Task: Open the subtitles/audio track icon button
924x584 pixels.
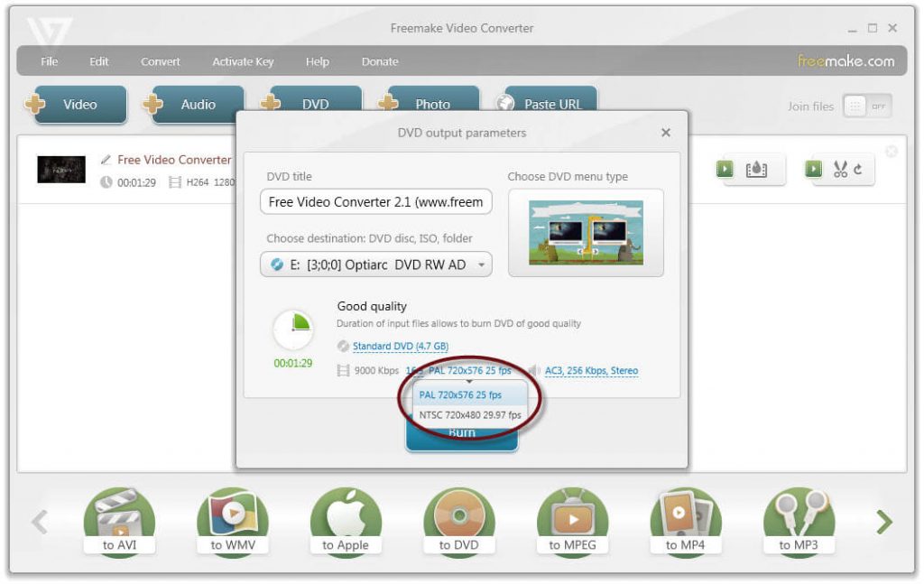Action: [754, 170]
